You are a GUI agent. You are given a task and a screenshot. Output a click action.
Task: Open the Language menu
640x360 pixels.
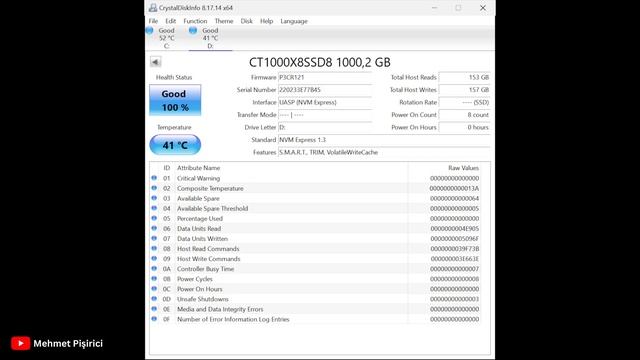[294, 21]
